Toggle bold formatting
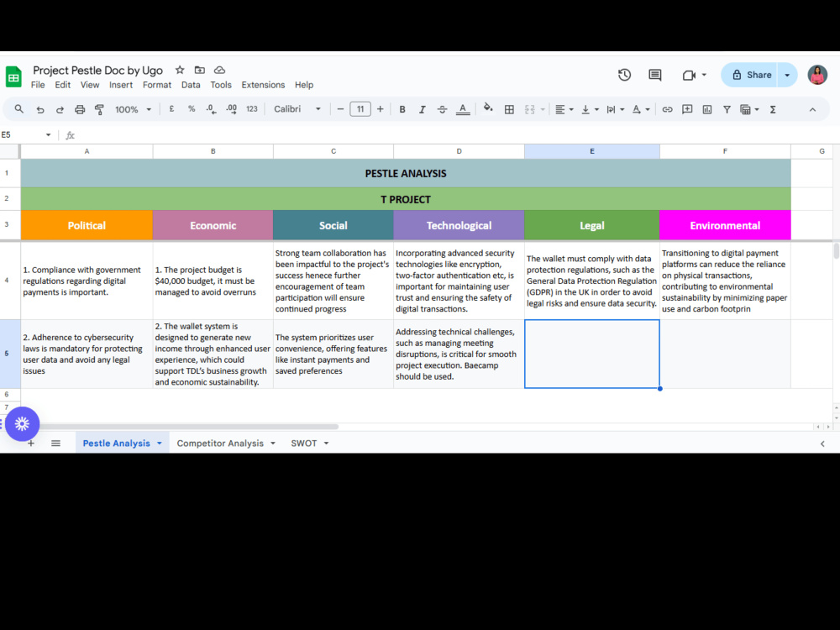This screenshot has width=840, height=630. [x=402, y=109]
